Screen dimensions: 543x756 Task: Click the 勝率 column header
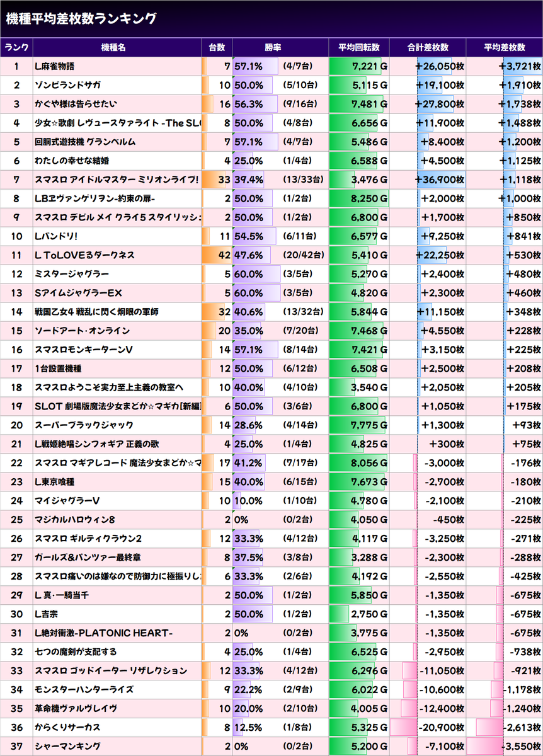pos(273,48)
